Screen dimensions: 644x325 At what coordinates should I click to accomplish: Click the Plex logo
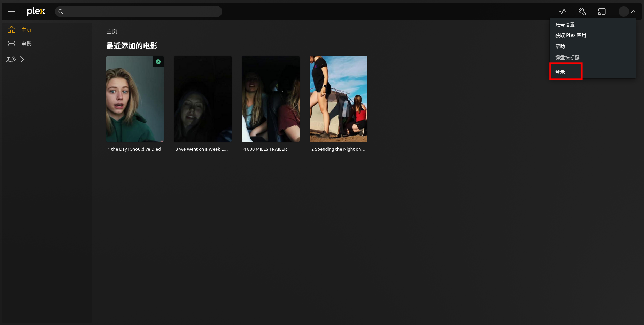36,11
